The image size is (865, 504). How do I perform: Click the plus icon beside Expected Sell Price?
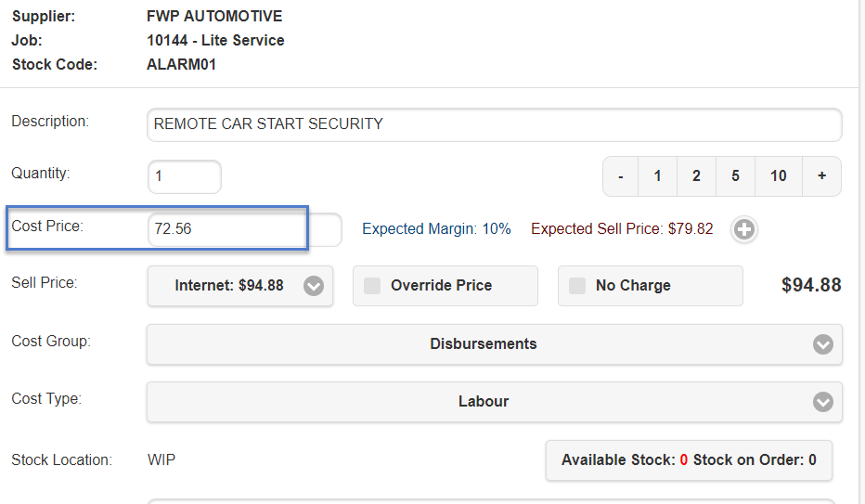[743, 229]
